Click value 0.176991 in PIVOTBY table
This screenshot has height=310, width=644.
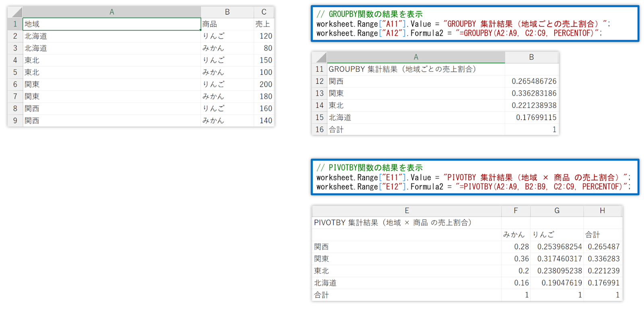coord(603,283)
